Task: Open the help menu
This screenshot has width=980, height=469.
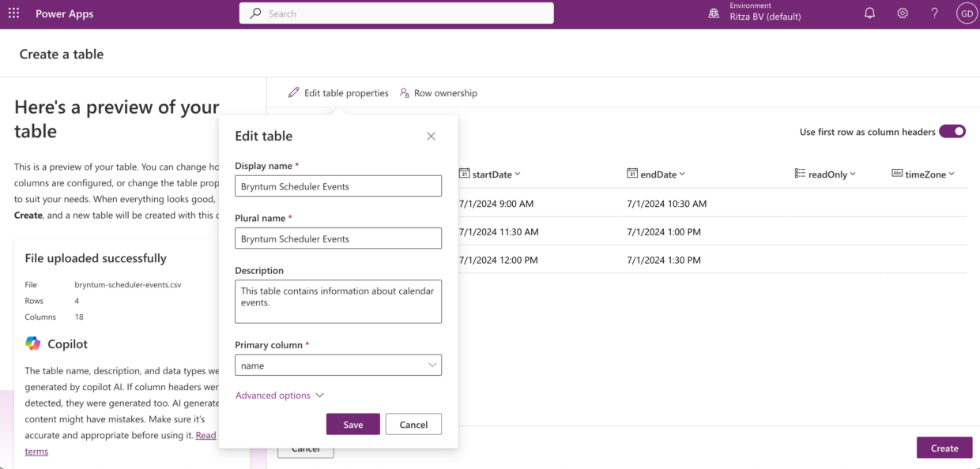Action: pyautogui.click(x=934, y=13)
